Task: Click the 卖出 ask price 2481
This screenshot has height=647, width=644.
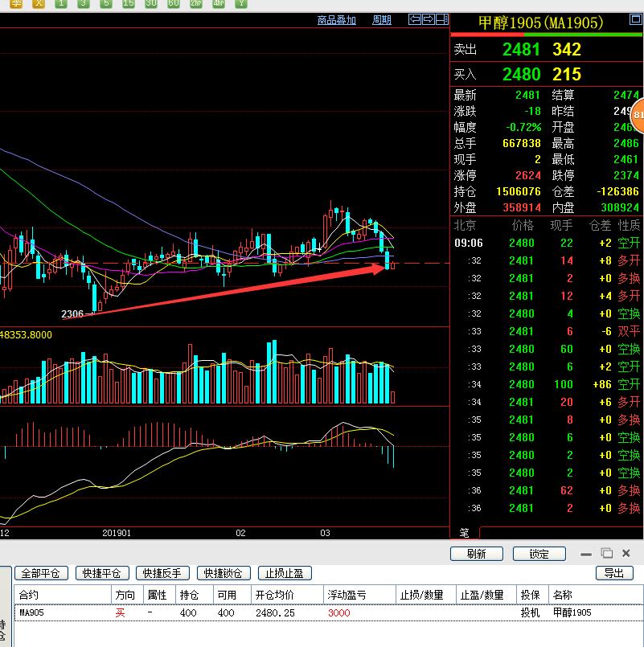Action: (522, 50)
